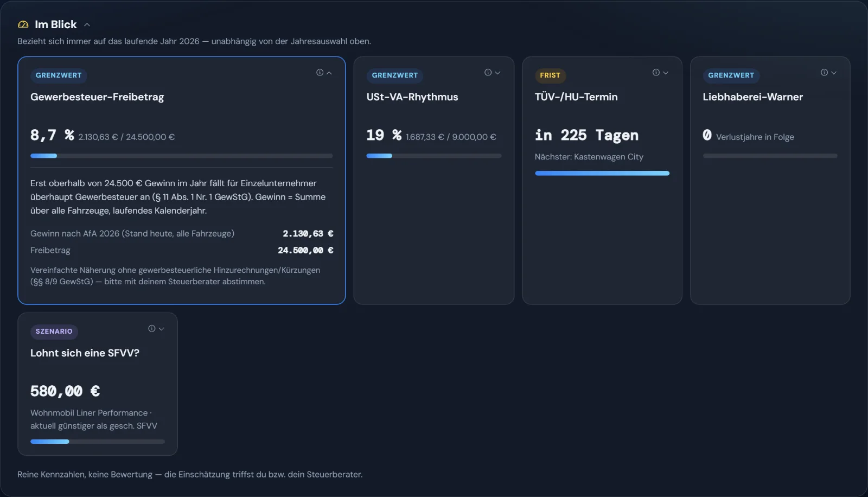
Task: Expand the Lohnt sich eine SFVV card chevron
Action: click(161, 329)
